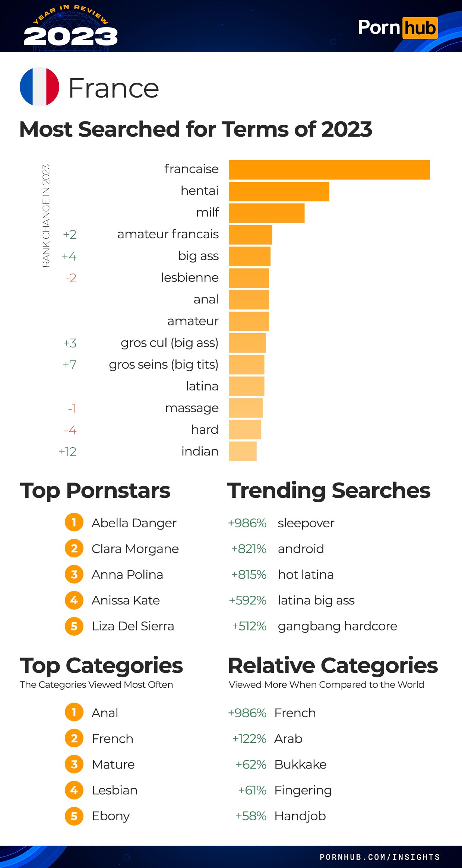Screen dimensions: 462x868
Task: Click the number 3 badge beside Mature
Action: 74,764
